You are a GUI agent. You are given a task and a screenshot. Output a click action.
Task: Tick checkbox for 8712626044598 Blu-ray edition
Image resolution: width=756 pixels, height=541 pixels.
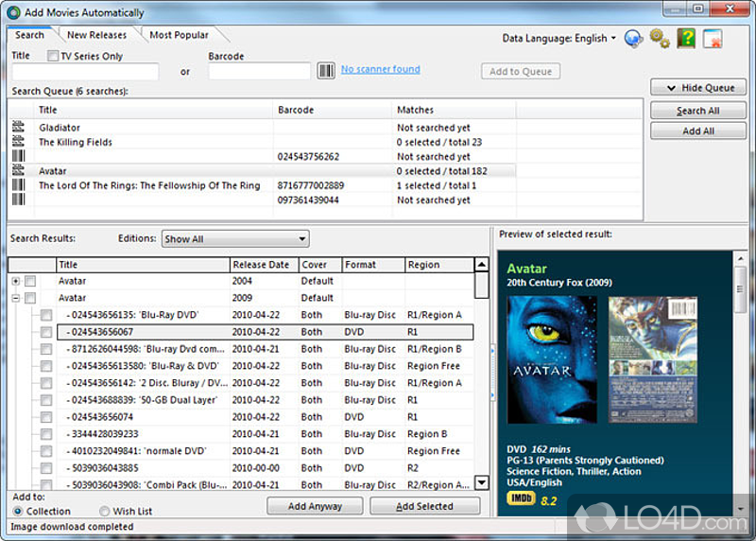[x=46, y=349]
